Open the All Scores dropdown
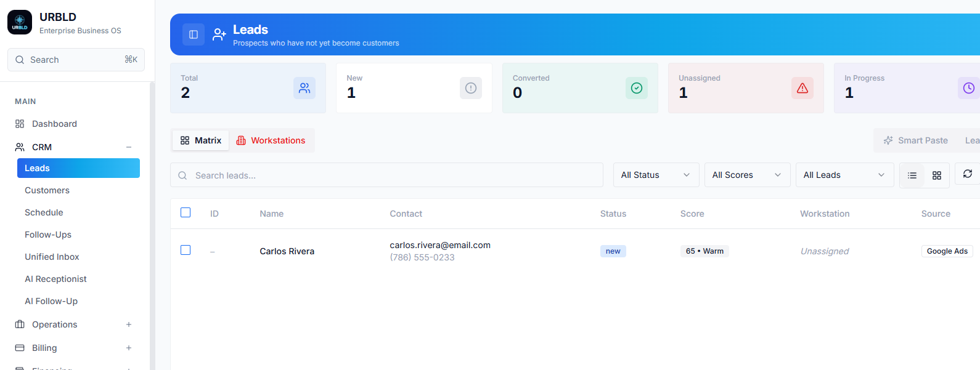This screenshot has height=370, width=980. point(748,175)
